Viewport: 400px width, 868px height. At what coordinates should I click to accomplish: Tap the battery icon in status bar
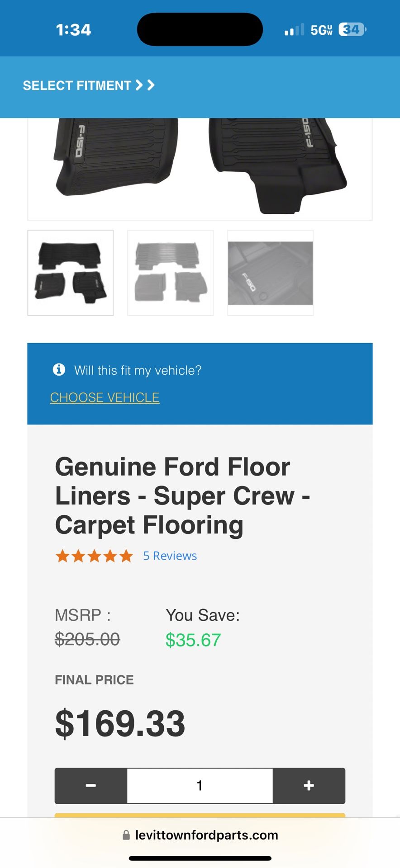tap(352, 30)
